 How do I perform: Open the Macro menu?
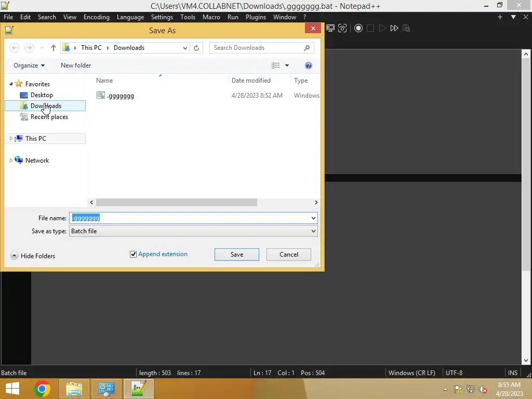[x=211, y=17]
